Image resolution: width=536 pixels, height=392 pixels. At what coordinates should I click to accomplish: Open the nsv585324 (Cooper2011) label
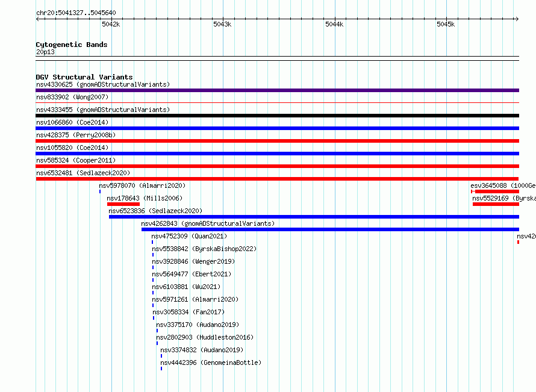76,160
